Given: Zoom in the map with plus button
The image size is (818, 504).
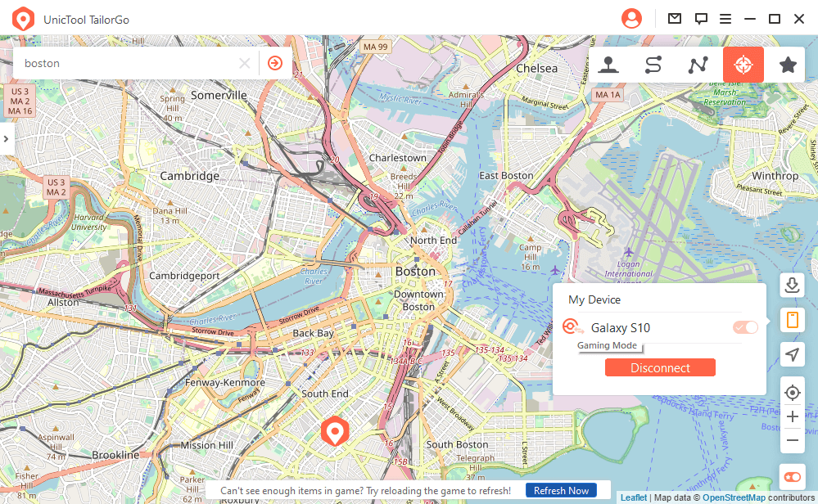Looking at the screenshot, I should click(x=792, y=416).
